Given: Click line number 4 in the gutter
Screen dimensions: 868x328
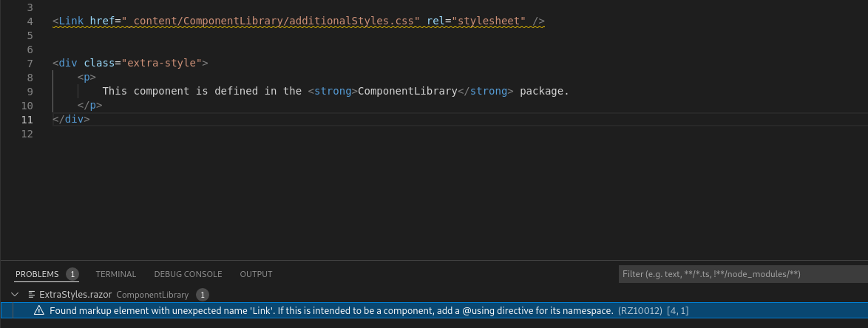Looking at the screenshot, I should 30,21.
